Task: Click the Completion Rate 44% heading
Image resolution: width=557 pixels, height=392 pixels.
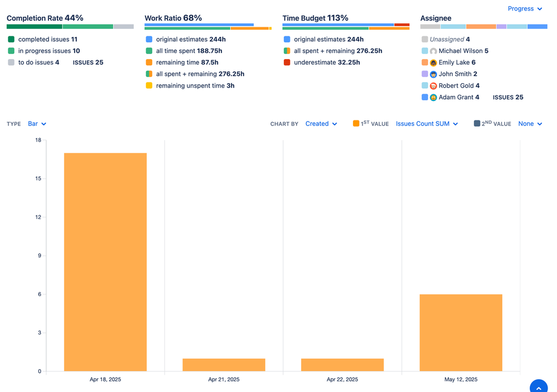Action: 45,18
